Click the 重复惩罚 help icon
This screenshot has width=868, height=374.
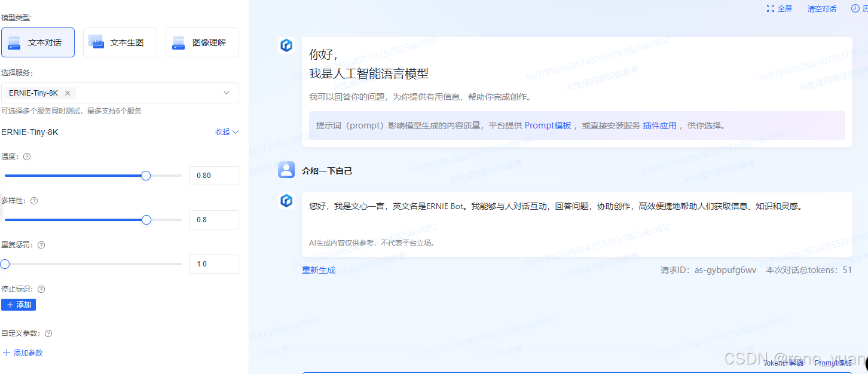[41, 245]
